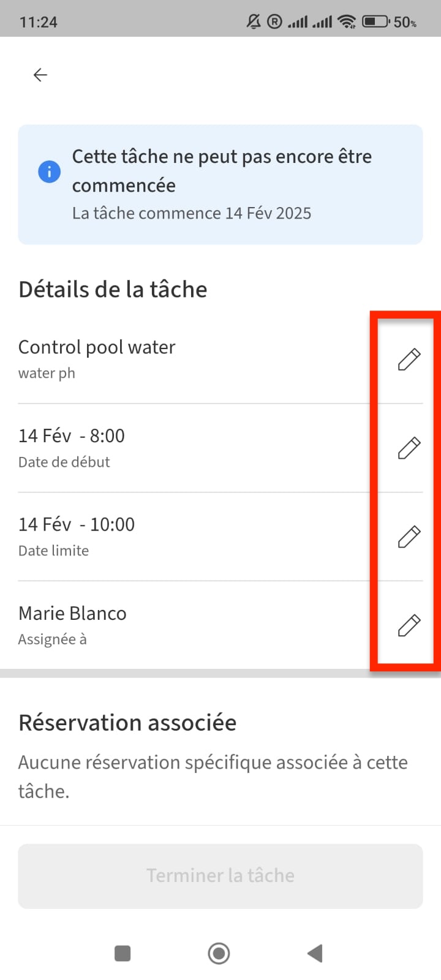The height and width of the screenshot is (980, 441).
Task: Tap the Control pool water title
Action: pyautogui.click(x=97, y=347)
